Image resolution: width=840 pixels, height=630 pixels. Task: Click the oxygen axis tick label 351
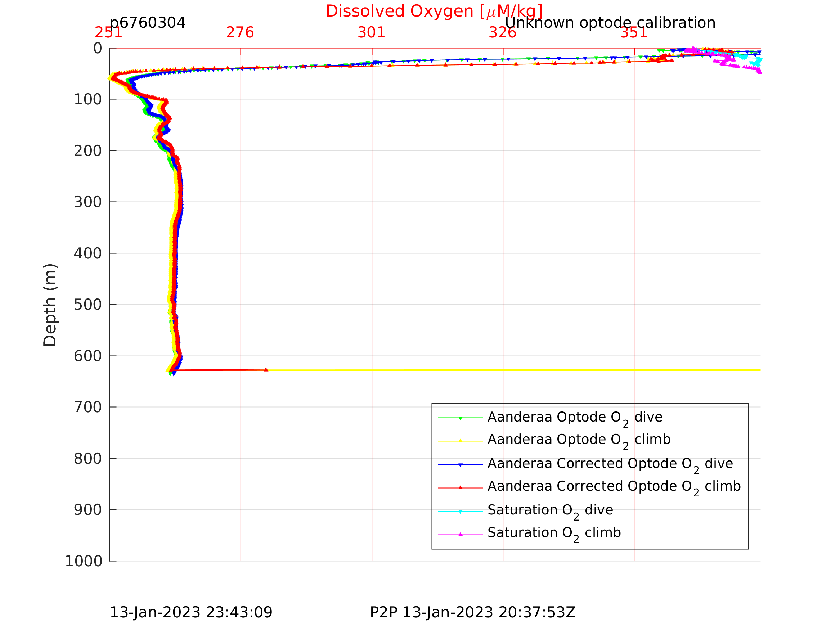(x=634, y=33)
